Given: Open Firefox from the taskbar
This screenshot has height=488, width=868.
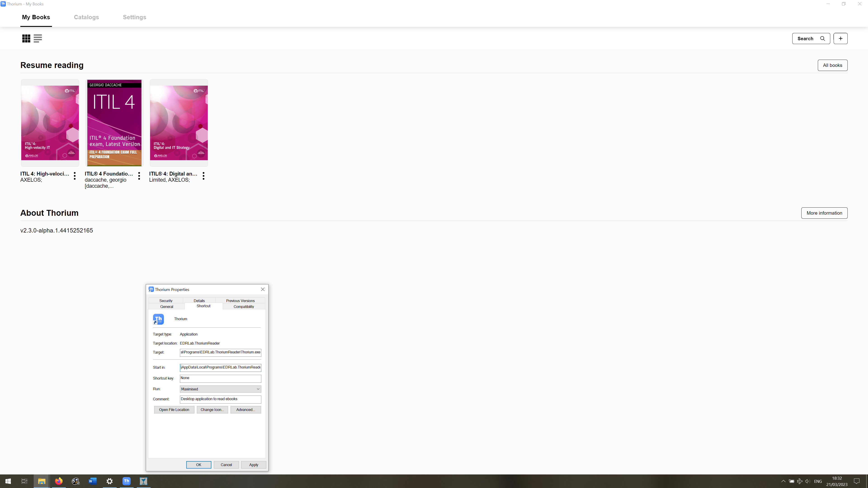Looking at the screenshot, I should (x=59, y=481).
